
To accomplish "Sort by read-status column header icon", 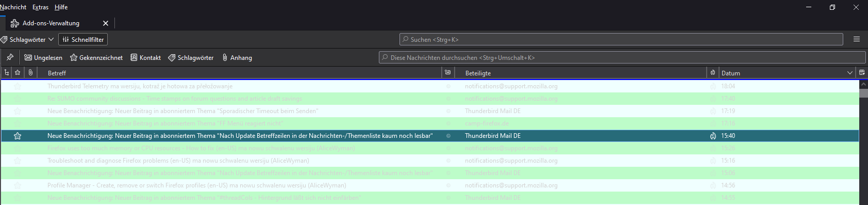I will click(x=448, y=73).
